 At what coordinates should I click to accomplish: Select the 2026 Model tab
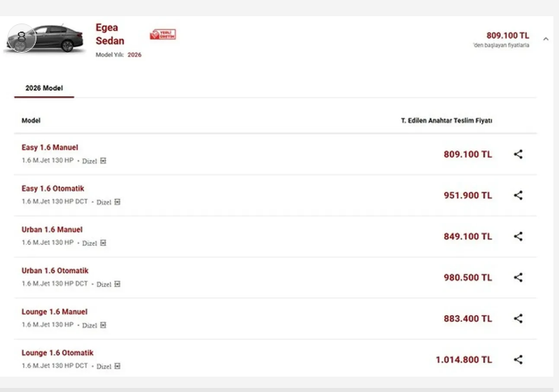pos(44,88)
